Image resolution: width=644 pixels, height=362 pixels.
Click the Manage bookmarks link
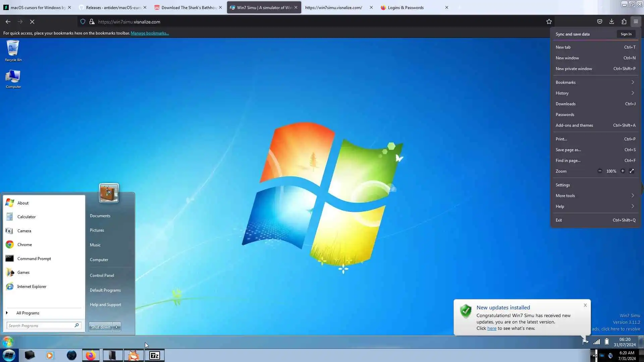150,33
